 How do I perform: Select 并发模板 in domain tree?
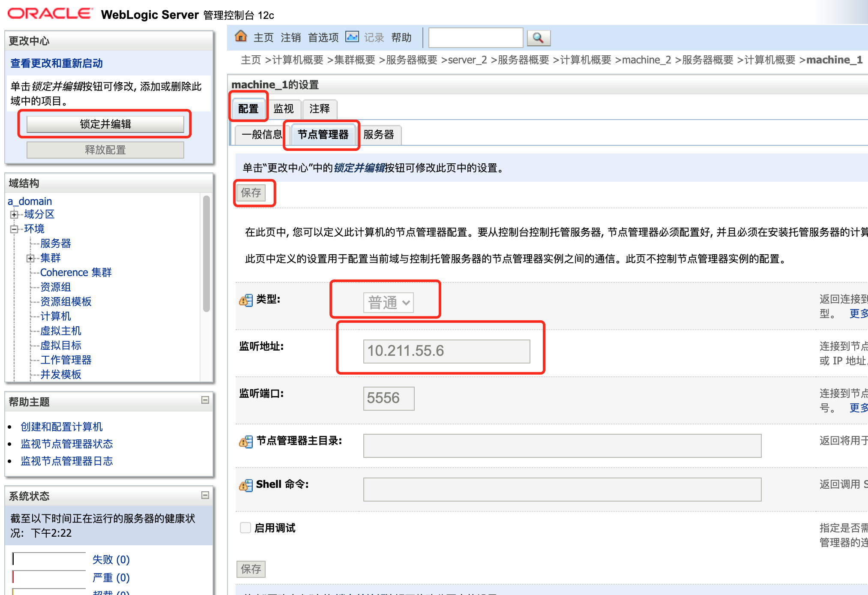point(61,375)
